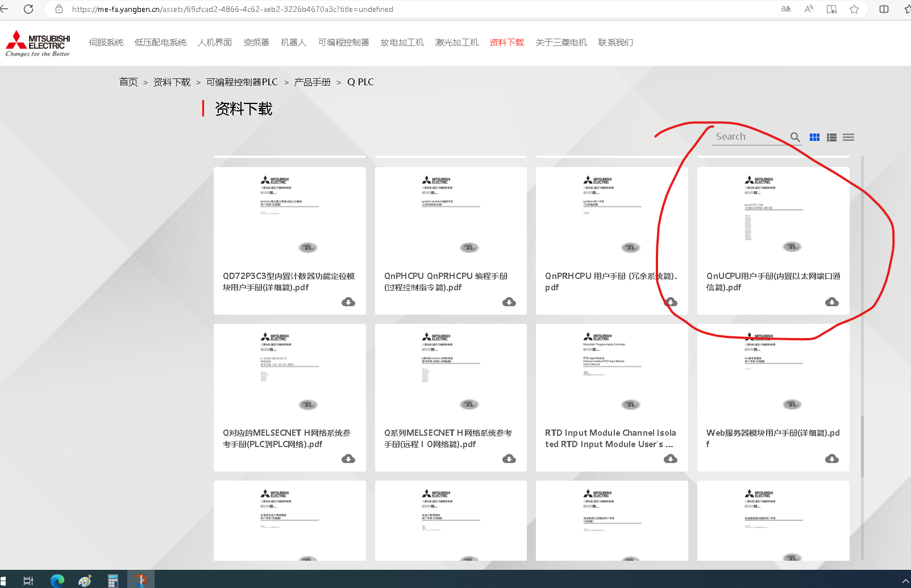Click the Mitsubishi Electric logo
911x588 pixels.
point(38,43)
